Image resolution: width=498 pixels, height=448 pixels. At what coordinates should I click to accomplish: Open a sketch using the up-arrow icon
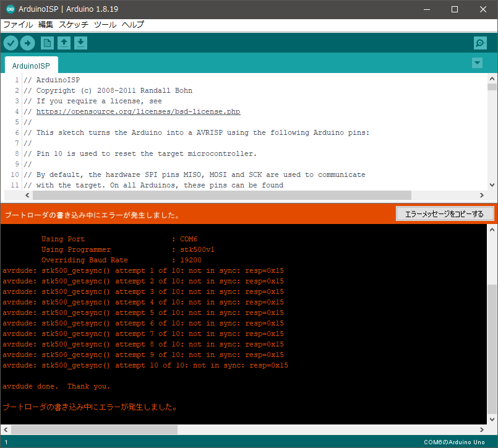64,43
